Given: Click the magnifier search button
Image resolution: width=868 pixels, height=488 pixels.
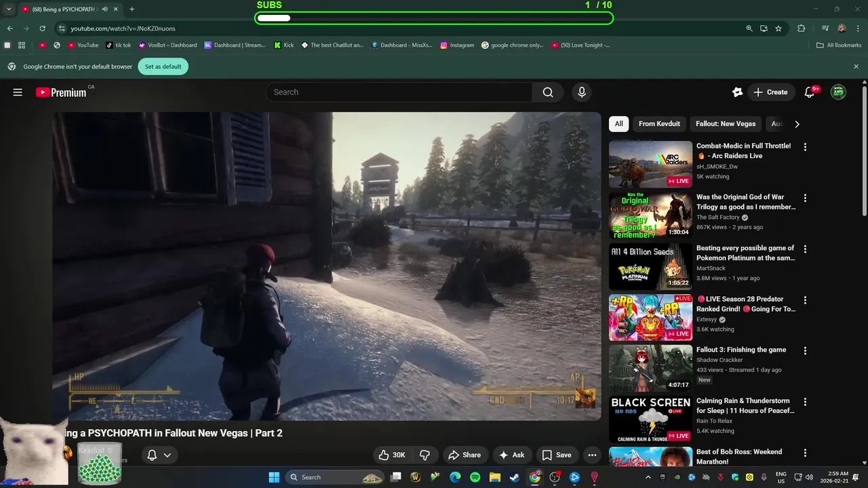Looking at the screenshot, I should [x=548, y=92].
